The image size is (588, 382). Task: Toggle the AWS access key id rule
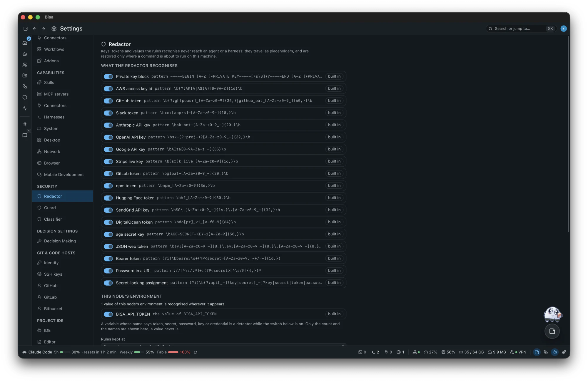pos(108,89)
